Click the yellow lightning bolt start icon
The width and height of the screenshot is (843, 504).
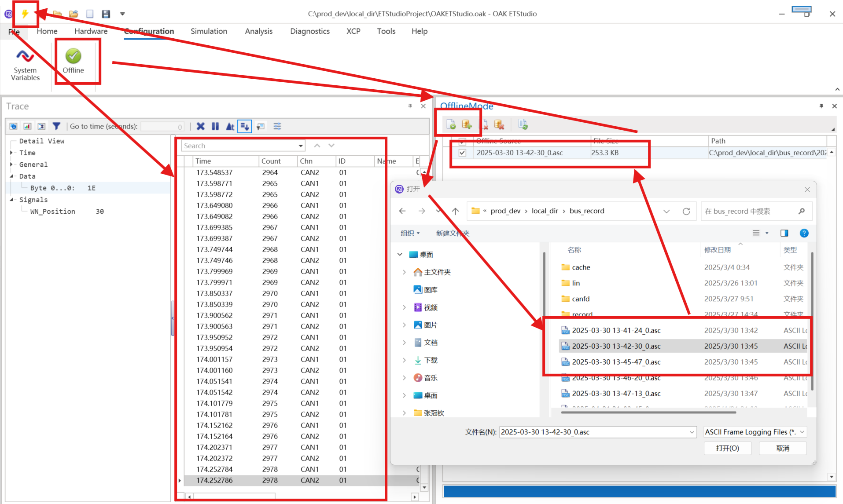(25, 14)
